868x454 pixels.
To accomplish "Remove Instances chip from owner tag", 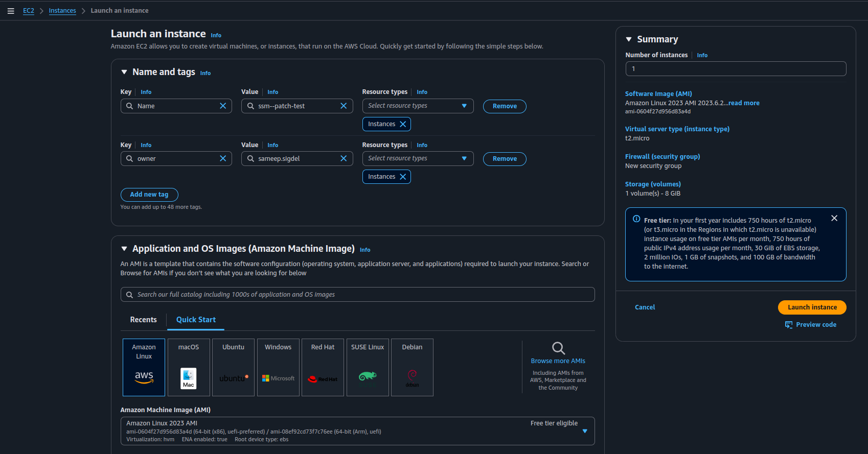I will [403, 177].
